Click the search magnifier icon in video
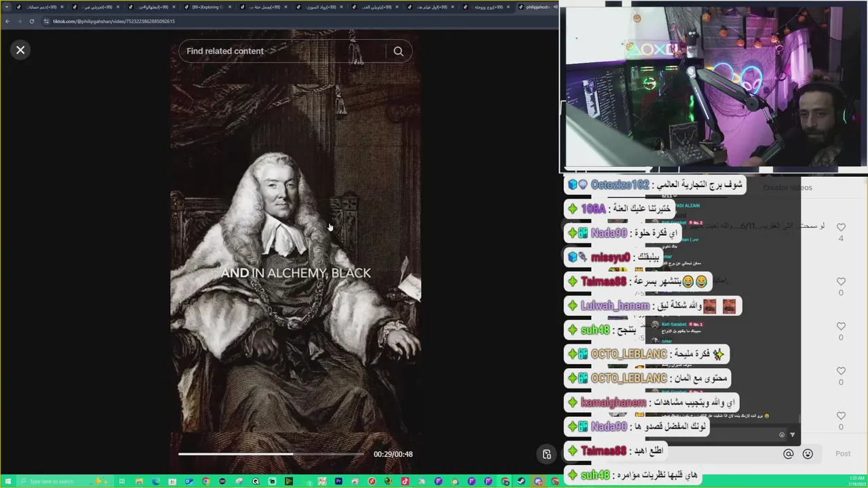The image size is (868, 488). [399, 51]
